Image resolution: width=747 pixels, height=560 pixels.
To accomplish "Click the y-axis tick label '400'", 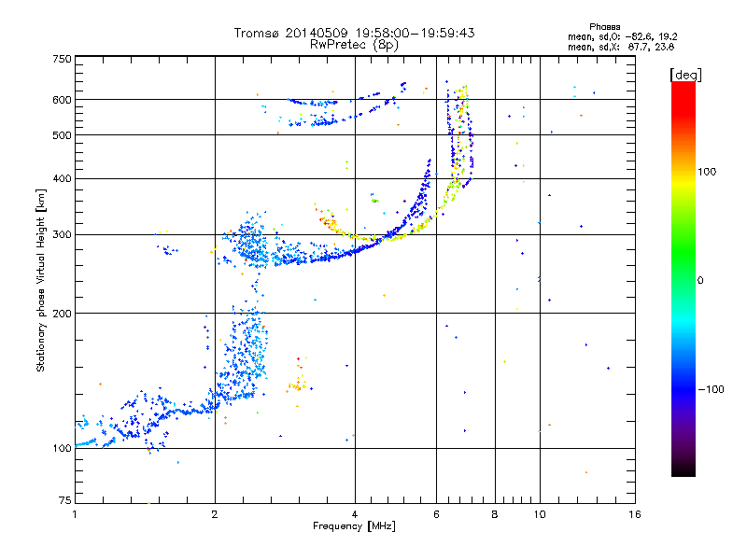I will [x=62, y=178].
